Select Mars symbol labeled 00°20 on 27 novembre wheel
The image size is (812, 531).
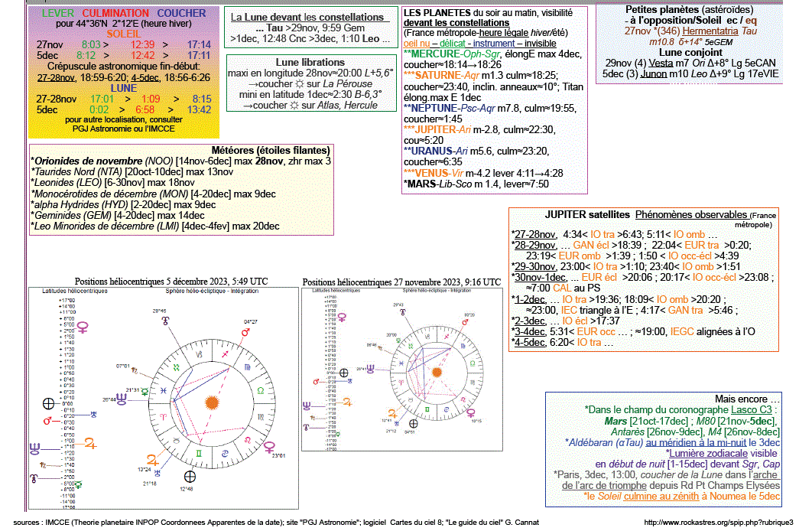[465, 321]
